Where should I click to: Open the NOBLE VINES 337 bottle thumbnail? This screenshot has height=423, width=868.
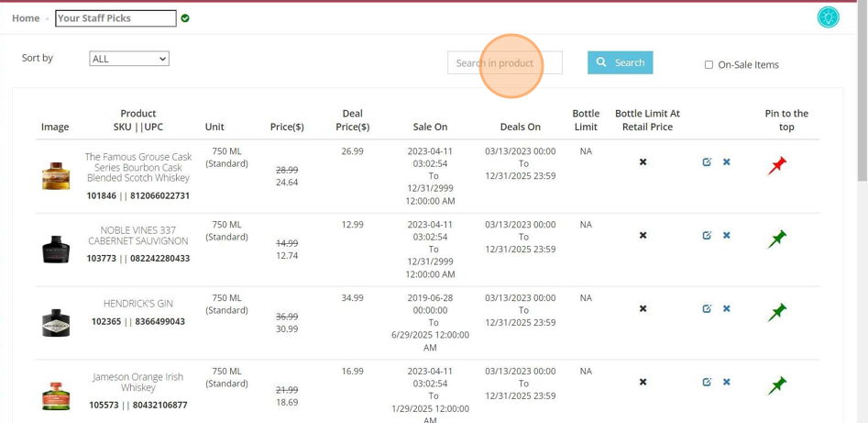(56, 249)
